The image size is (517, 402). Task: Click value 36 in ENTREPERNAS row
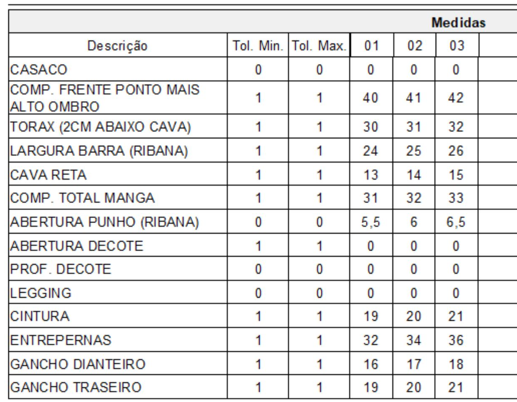point(456,340)
